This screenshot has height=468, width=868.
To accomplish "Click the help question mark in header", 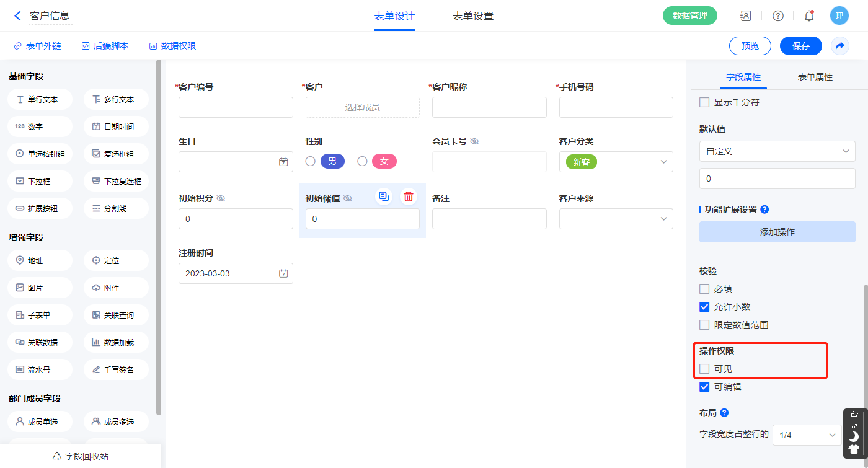I will point(777,16).
